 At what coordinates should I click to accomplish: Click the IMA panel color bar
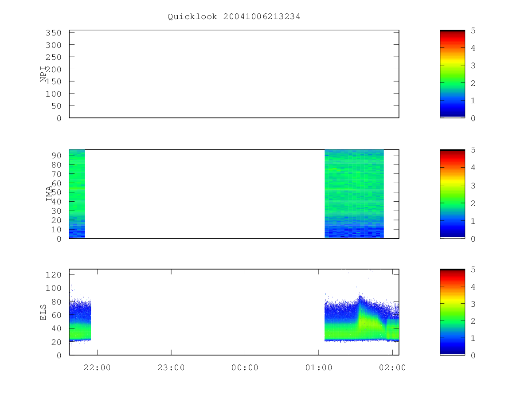point(452,194)
